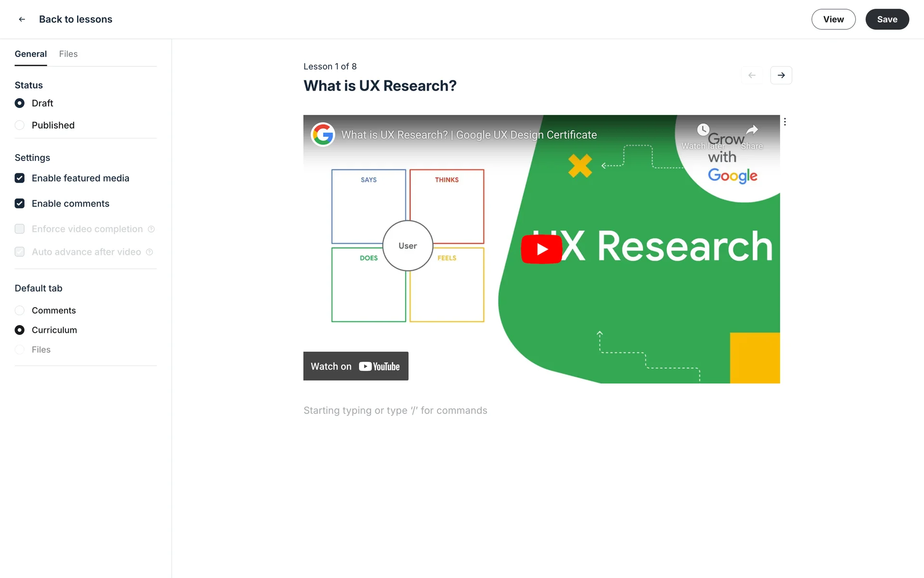
Task: Uncheck Enable featured media
Action: [20, 178]
